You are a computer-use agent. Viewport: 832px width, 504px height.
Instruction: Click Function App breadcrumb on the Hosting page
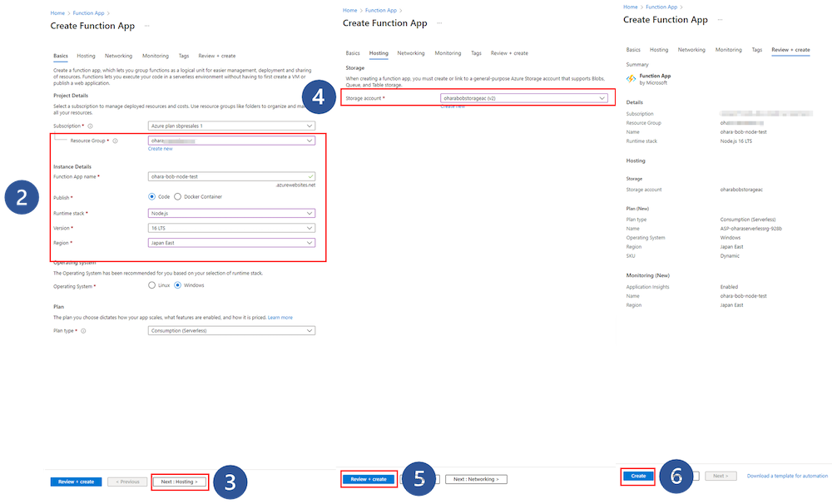pyautogui.click(x=381, y=11)
